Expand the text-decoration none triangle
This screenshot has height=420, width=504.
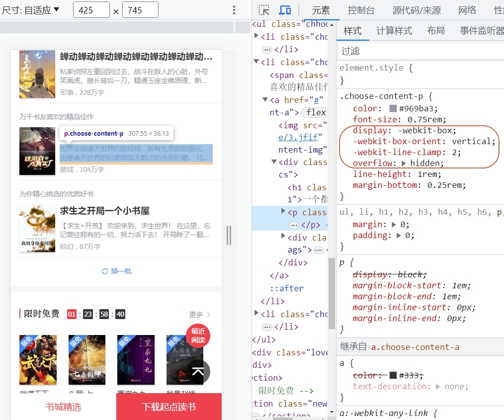438,386
